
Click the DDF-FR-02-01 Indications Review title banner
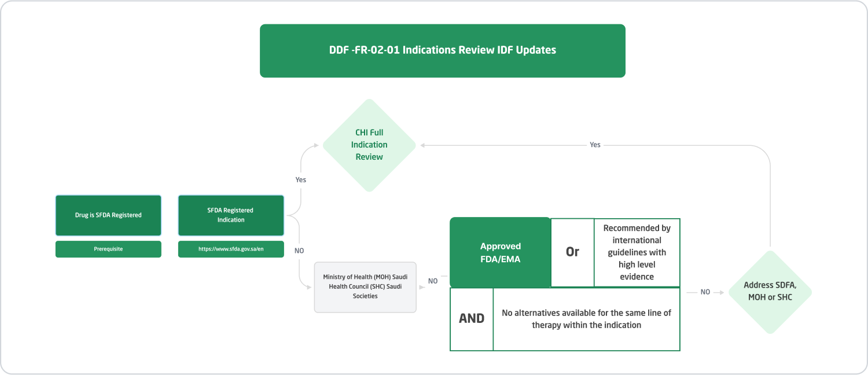point(442,50)
